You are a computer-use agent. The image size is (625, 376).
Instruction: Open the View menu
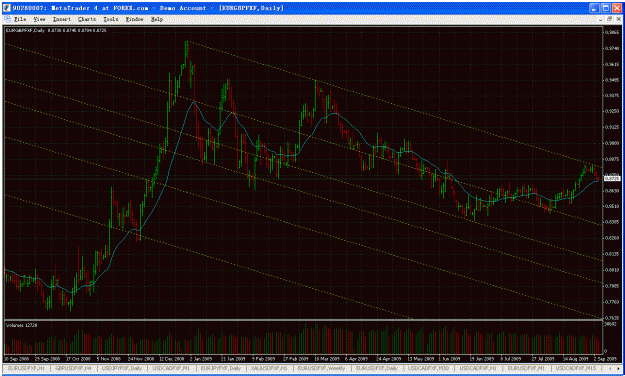coord(39,19)
